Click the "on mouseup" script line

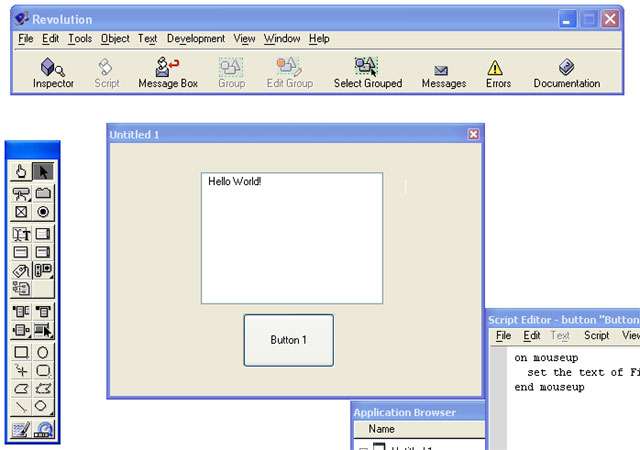pyautogui.click(x=546, y=358)
